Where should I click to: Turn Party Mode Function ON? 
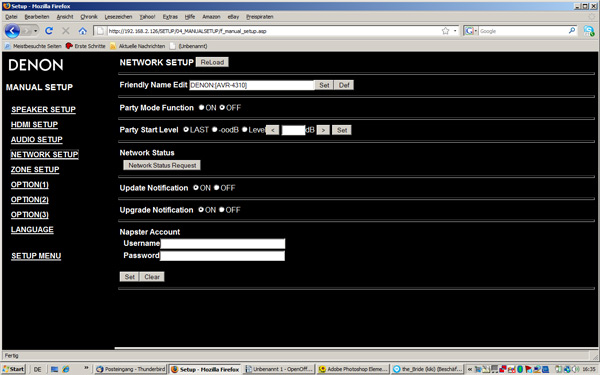(x=201, y=108)
